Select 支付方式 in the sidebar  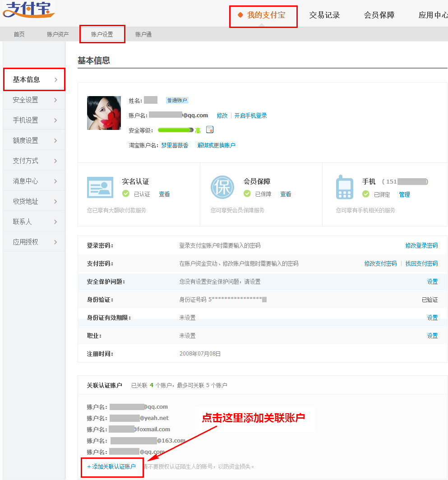(x=34, y=161)
